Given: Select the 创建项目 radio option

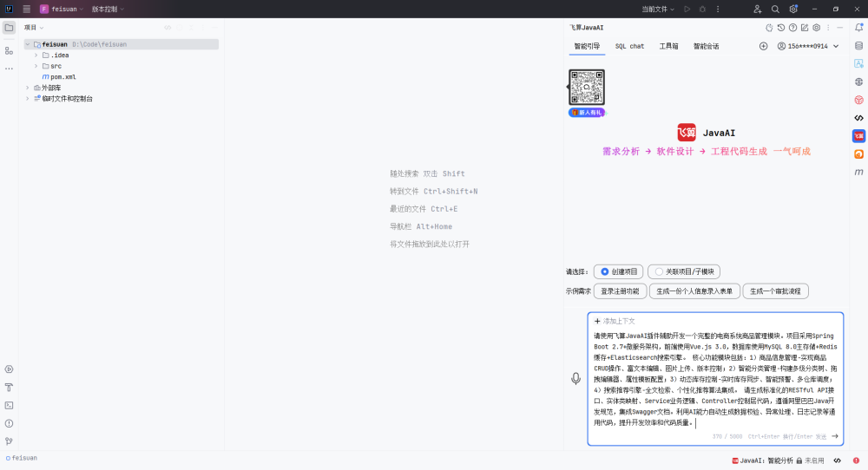Looking at the screenshot, I should [618, 271].
